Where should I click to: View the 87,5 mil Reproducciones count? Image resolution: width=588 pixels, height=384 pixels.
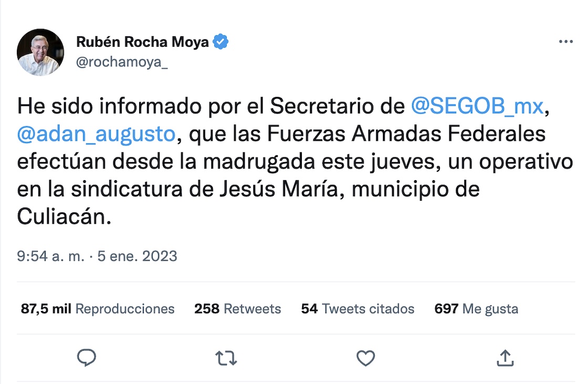click(x=98, y=309)
